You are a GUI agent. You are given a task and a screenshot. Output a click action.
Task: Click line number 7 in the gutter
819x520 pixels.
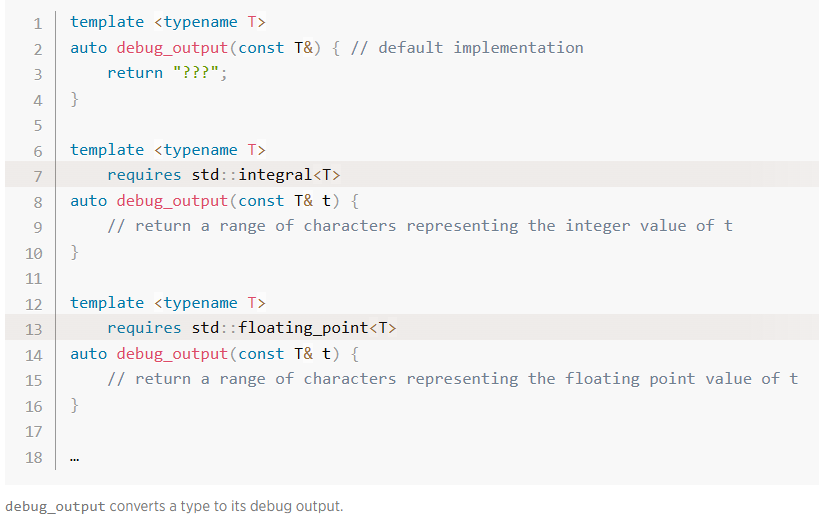click(x=38, y=175)
